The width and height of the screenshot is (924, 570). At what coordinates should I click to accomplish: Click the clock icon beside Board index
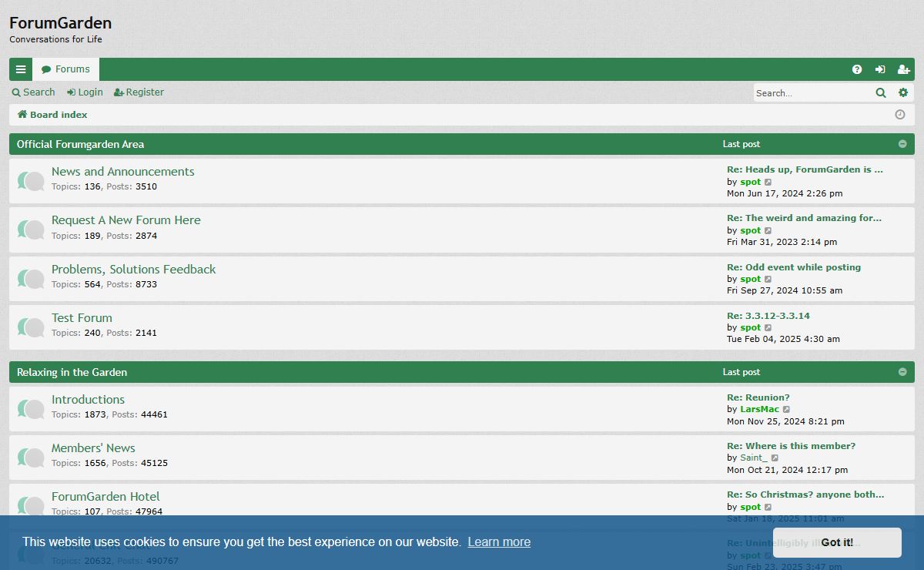(x=900, y=115)
